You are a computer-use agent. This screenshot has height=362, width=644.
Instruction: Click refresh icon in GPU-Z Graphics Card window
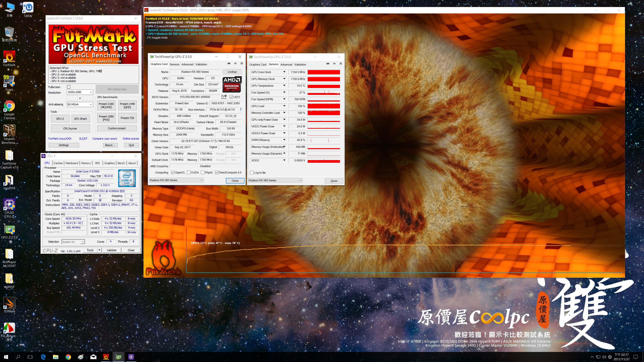[x=235, y=64]
